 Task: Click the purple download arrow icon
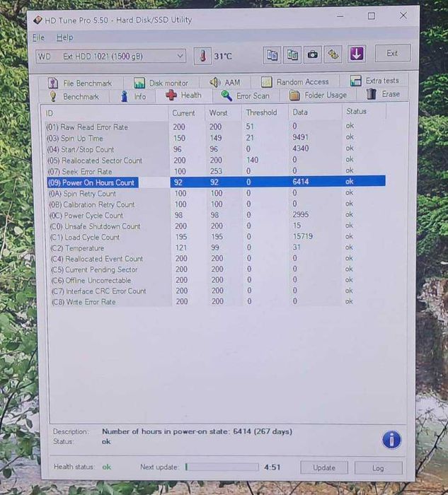click(357, 54)
